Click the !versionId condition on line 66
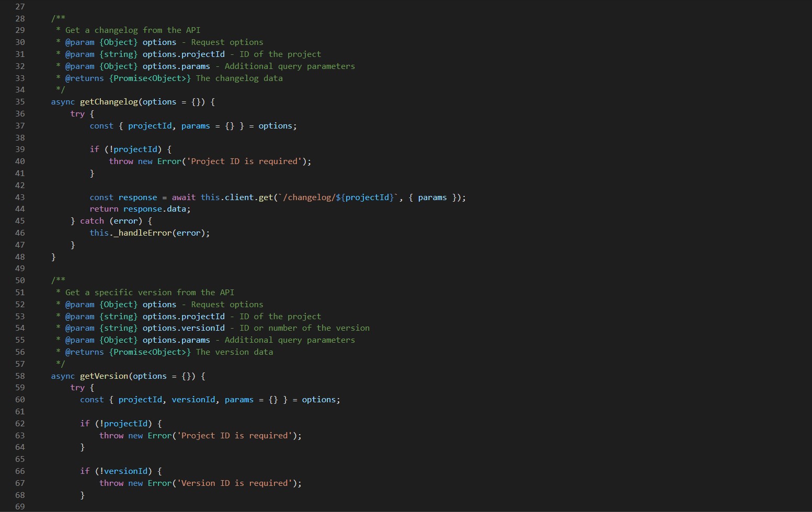812x512 pixels. point(123,471)
